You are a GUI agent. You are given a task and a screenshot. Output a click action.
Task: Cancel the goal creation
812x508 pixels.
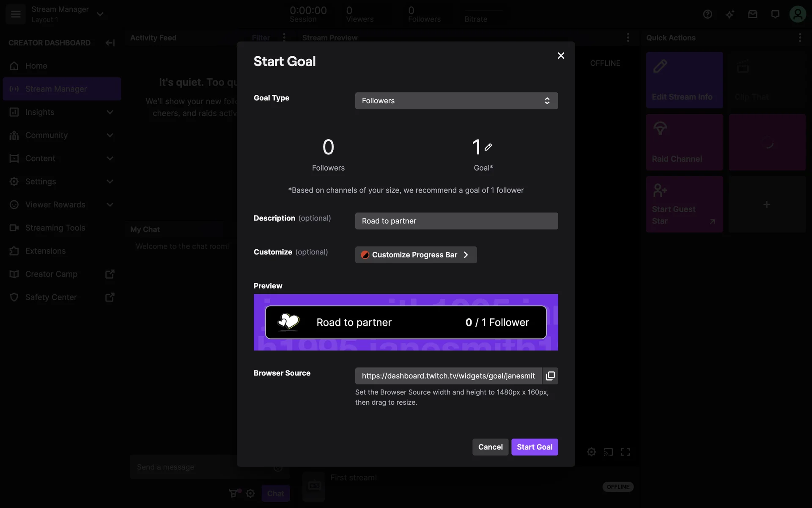(x=490, y=447)
